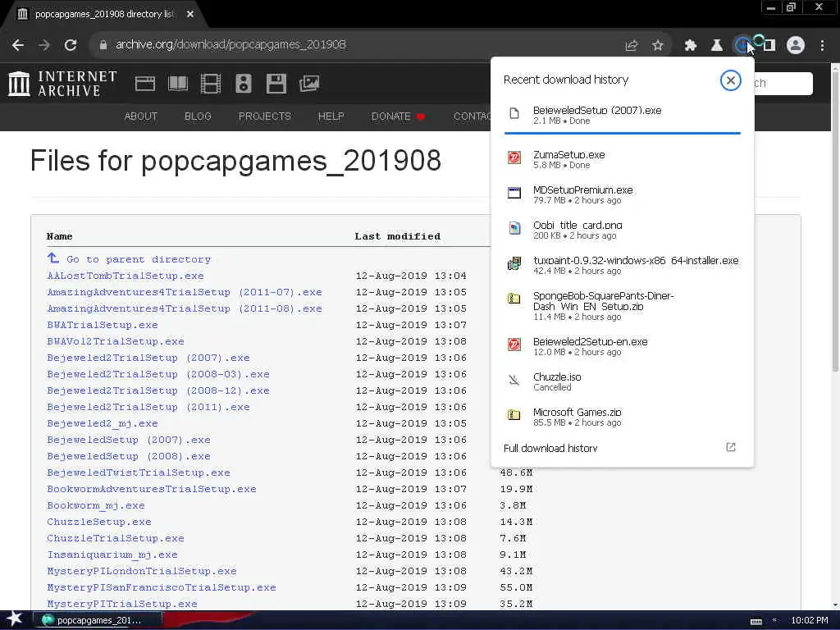Click ZumaSetup.exe download icon
This screenshot has height=630, width=840.
pos(514,157)
